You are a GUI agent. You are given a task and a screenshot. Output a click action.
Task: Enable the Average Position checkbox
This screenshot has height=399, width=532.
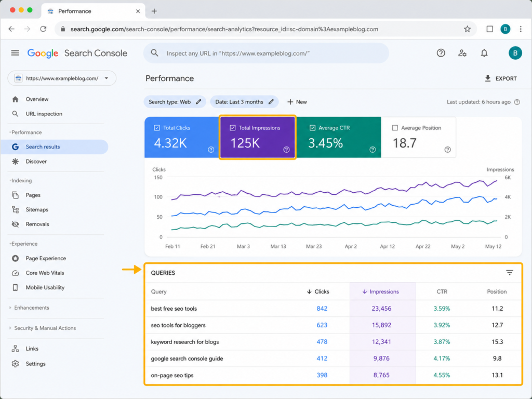tap(395, 128)
